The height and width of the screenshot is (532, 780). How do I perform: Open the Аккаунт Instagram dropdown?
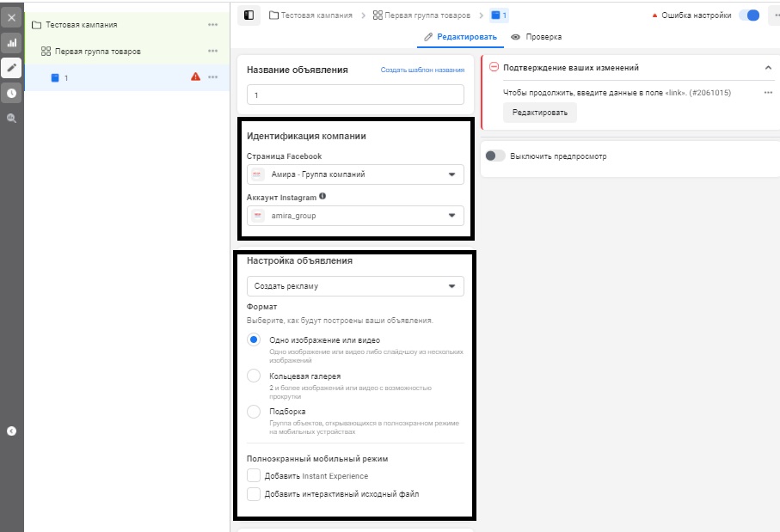point(355,216)
